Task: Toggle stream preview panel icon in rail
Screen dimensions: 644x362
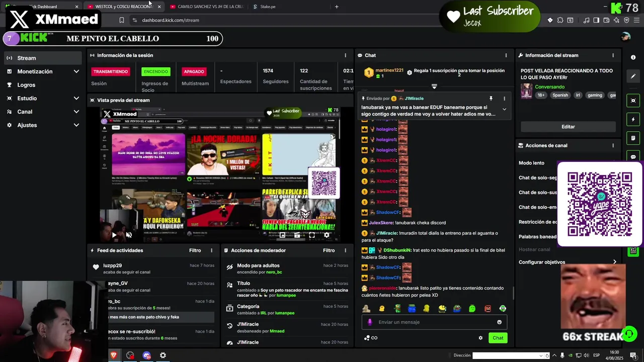Action: tap(633, 101)
